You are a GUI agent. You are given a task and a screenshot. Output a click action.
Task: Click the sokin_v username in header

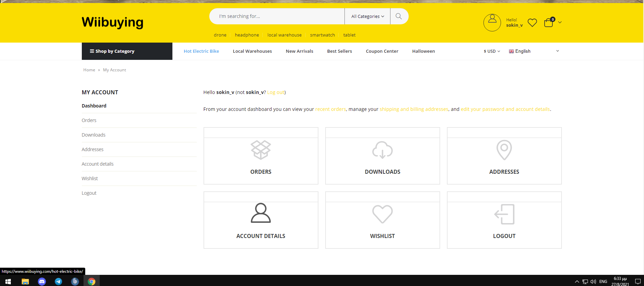click(514, 25)
